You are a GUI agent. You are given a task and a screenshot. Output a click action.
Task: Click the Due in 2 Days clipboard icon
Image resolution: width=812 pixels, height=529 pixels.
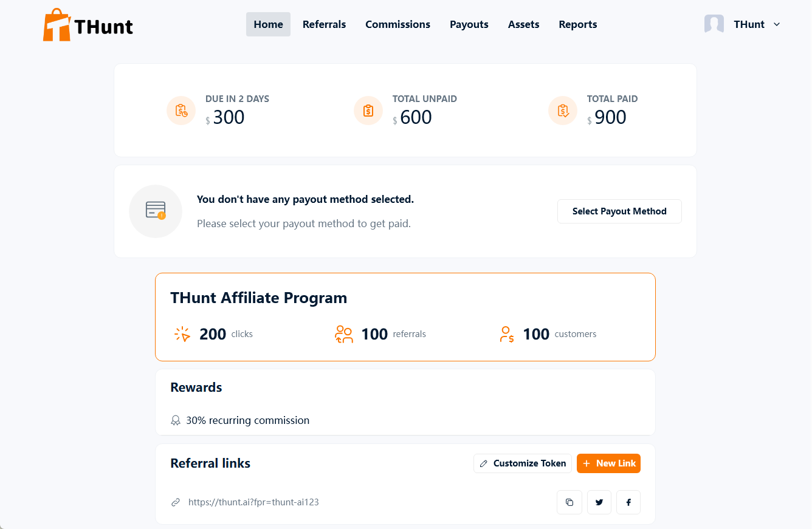(181, 111)
